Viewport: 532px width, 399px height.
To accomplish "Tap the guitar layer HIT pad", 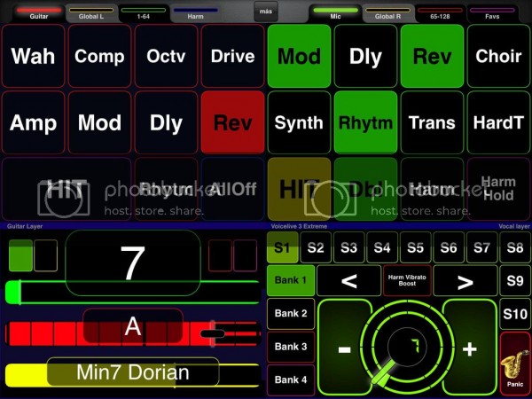I will click(66, 189).
